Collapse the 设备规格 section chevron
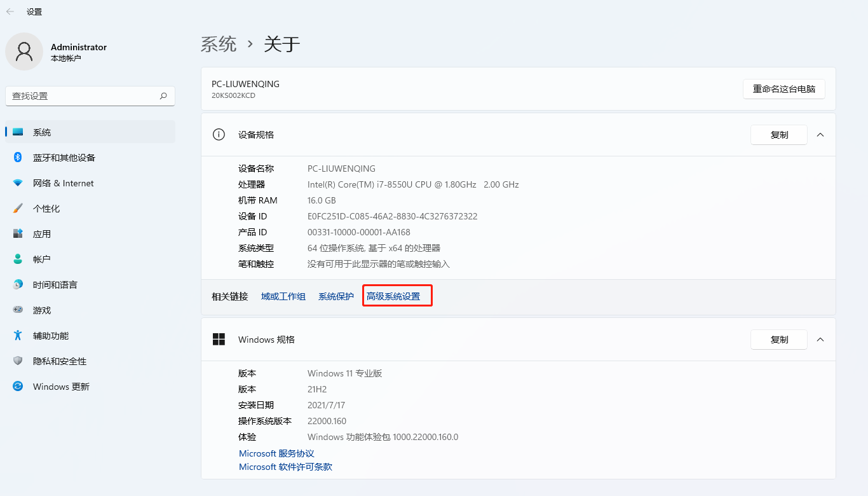 coord(820,135)
